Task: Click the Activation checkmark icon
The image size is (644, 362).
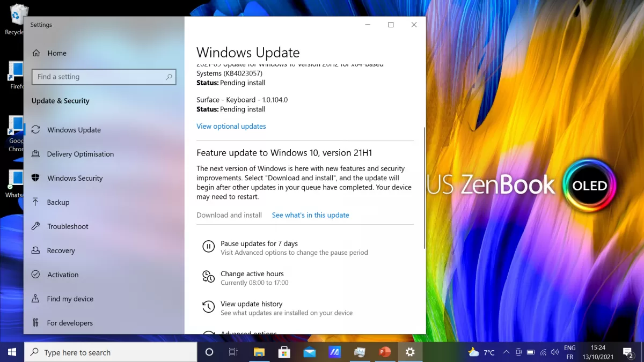Action: point(36,274)
